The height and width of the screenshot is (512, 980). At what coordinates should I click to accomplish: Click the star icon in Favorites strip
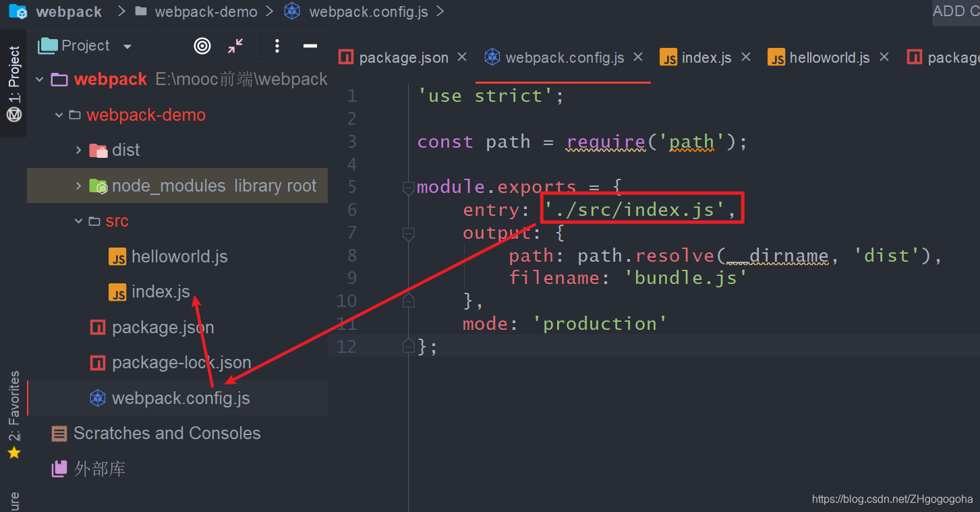pos(14,453)
